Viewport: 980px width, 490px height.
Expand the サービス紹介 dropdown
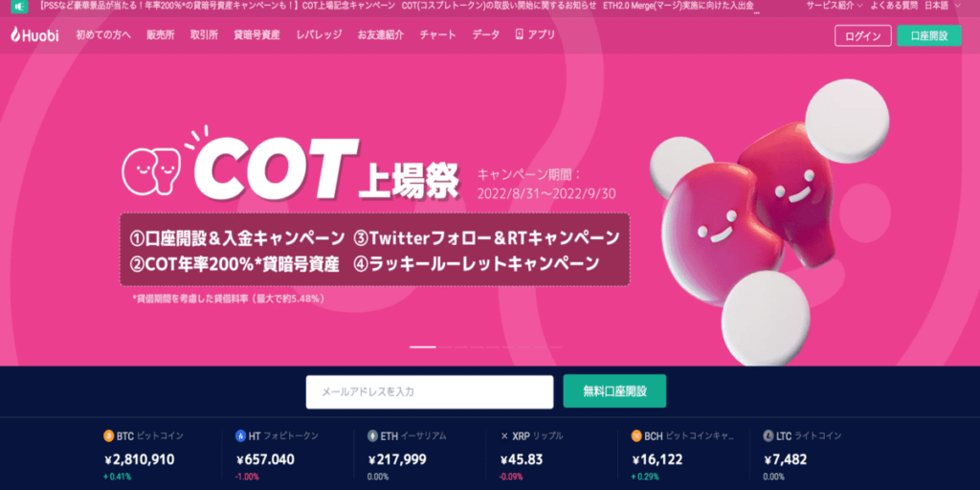tap(834, 6)
